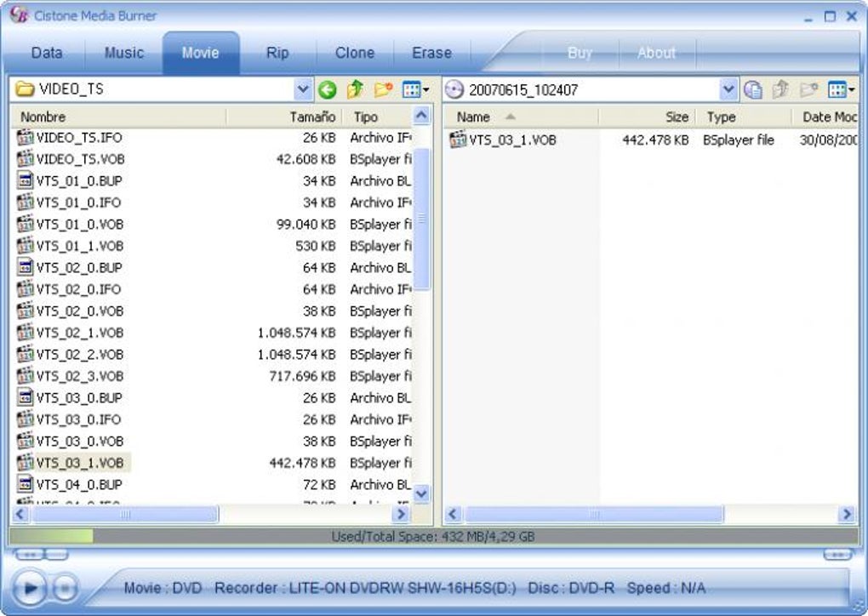Select VTS_01_0.IFO file icon
The height and width of the screenshot is (616, 868).
(x=25, y=202)
